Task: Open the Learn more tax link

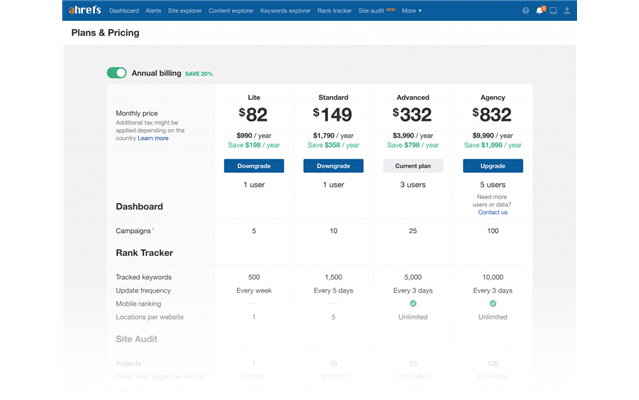Action: [x=153, y=138]
